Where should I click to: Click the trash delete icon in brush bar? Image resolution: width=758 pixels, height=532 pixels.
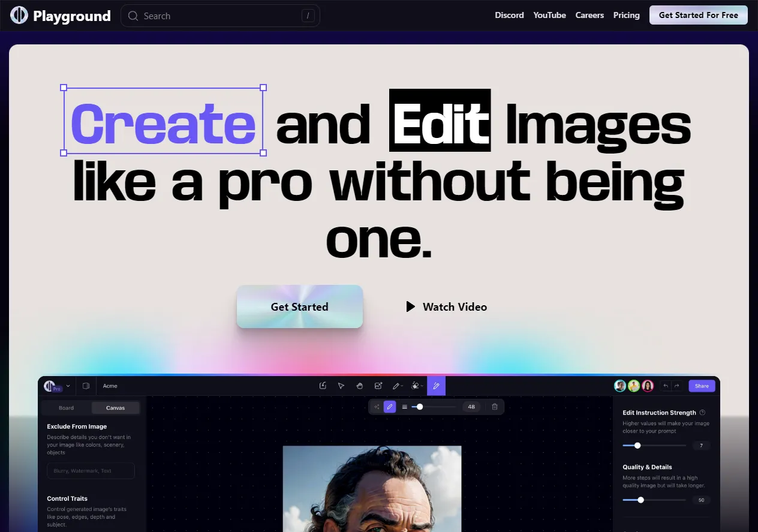point(495,407)
